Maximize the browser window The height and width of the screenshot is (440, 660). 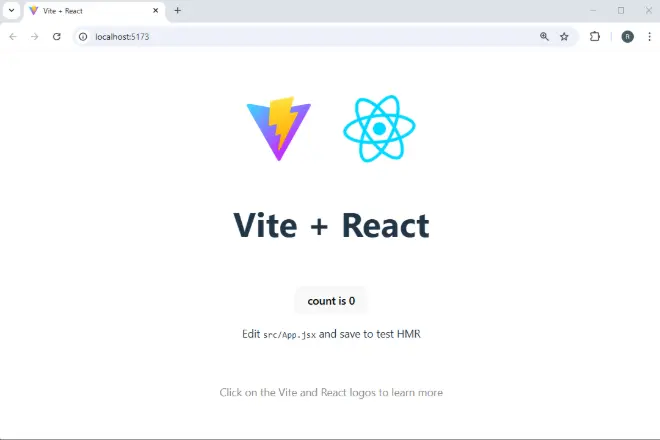[x=621, y=11]
